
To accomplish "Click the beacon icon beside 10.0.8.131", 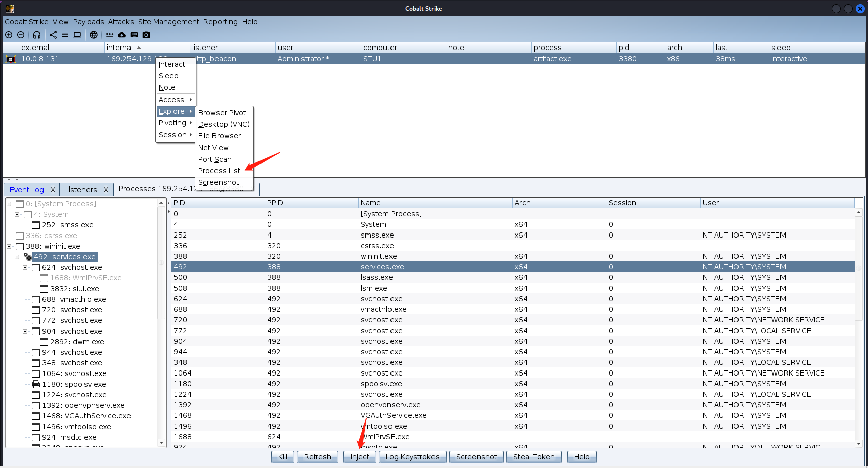I will click(x=10, y=59).
